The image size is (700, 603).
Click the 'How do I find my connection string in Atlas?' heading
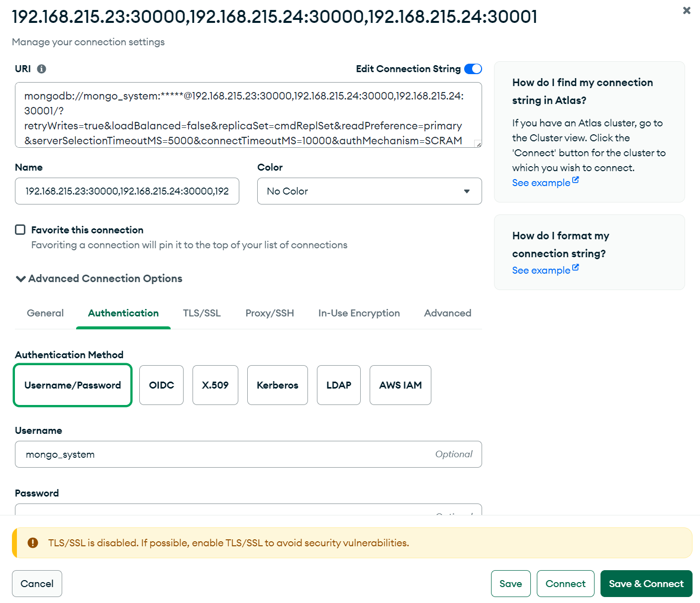click(x=583, y=92)
